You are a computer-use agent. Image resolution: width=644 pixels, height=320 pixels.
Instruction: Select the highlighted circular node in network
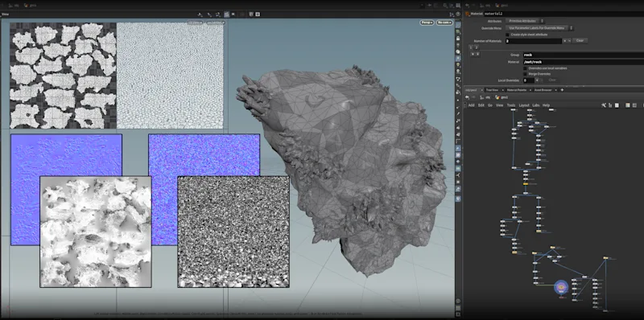point(561,287)
